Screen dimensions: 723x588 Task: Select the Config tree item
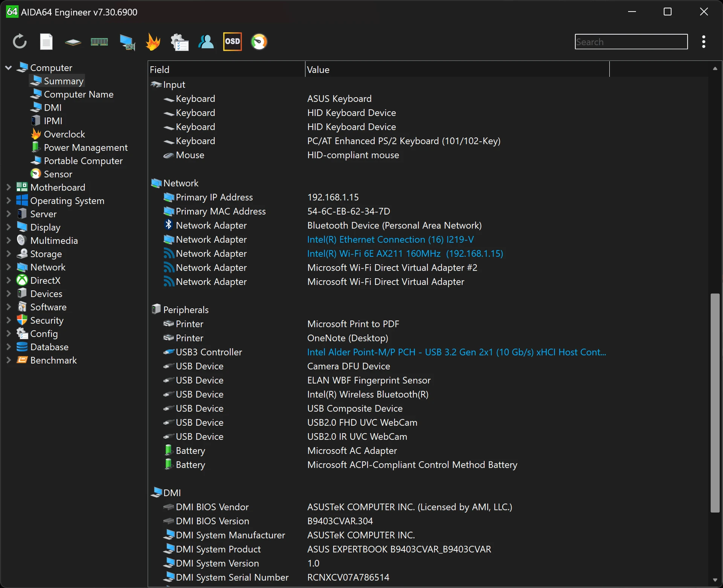coord(37,334)
